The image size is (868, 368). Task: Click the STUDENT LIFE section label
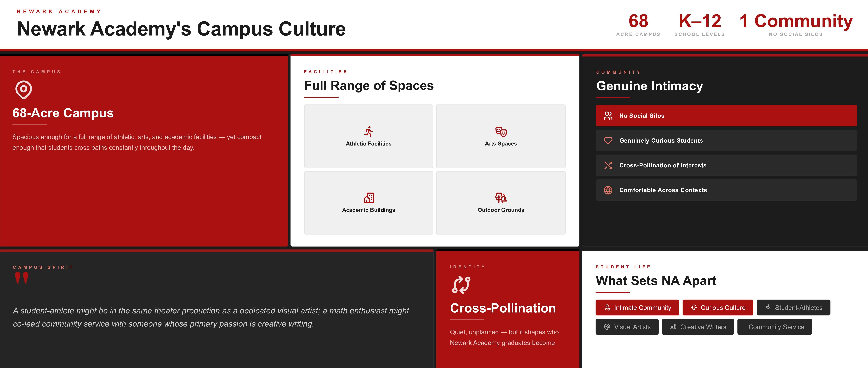coord(623,267)
